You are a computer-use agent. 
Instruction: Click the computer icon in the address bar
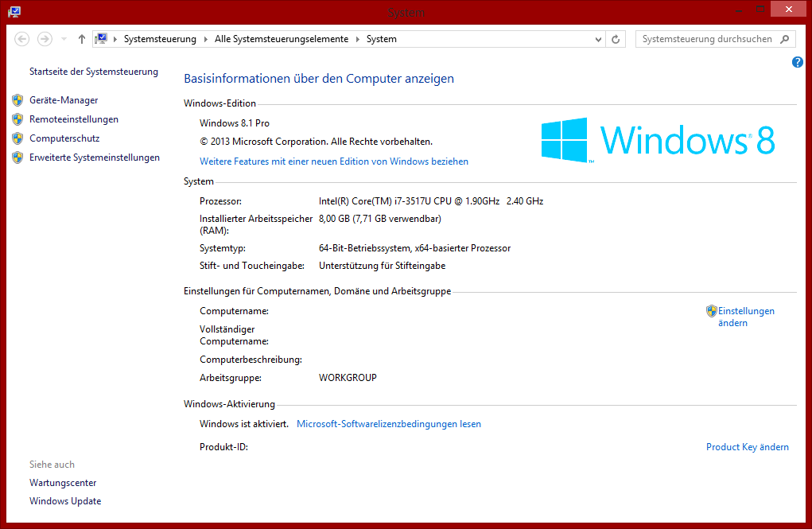click(x=102, y=39)
